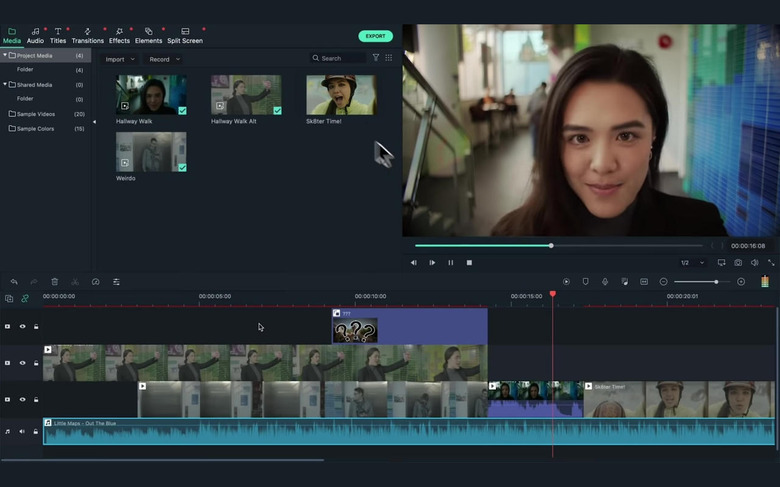This screenshot has width=780, height=487.
Task: Mute the Little Maps audio track
Action: click(22, 431)
